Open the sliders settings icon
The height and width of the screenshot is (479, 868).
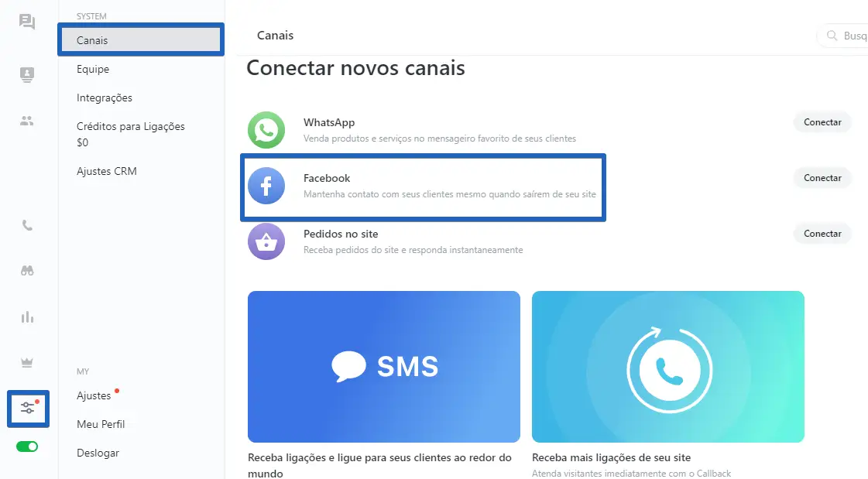pos(28,409)
